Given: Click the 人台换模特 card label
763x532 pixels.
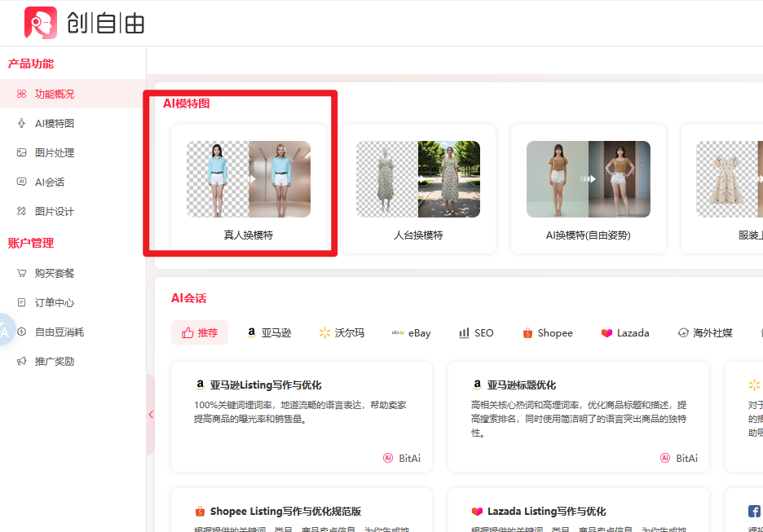Looking at the screenshot, I should tap(418, 235).
